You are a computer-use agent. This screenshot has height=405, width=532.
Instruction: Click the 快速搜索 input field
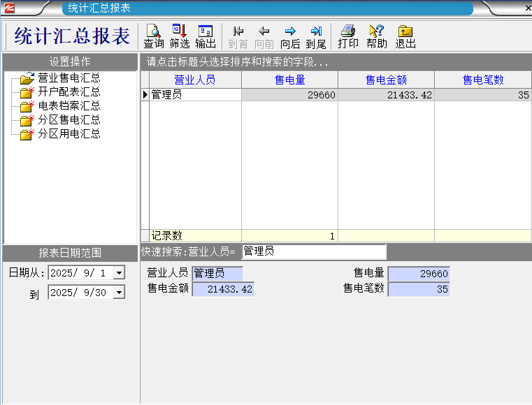tap(313, 251)
